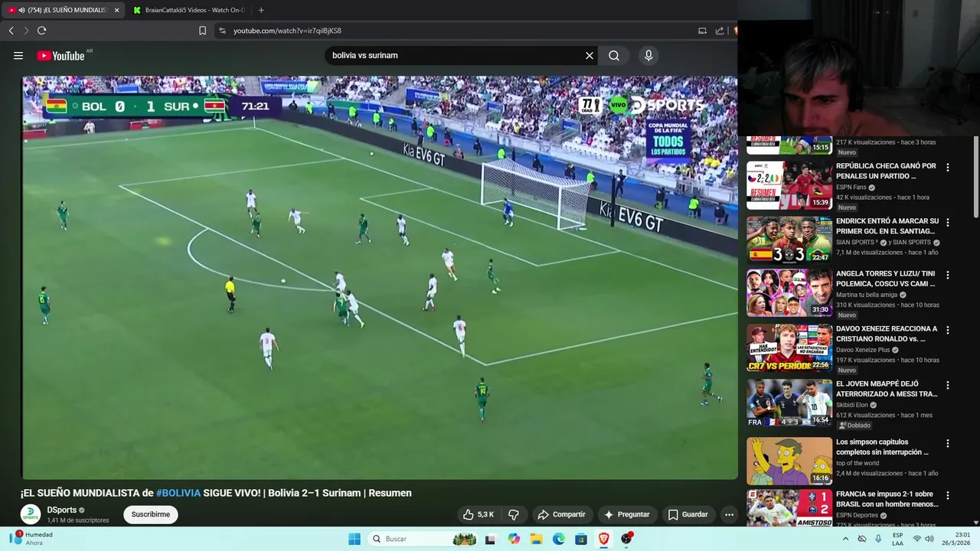Open the Mbappé vs Messi FRA 4-3 thumbnail
The width and height of the screenshot is (980, 551).
[x=789, y=403]
